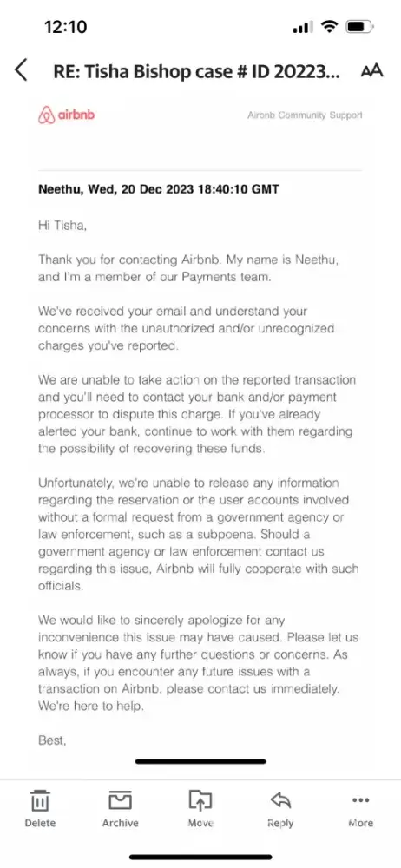Screen dimensions: 401x868
Task: Tap the cellular signal bars
Action: 302,28
